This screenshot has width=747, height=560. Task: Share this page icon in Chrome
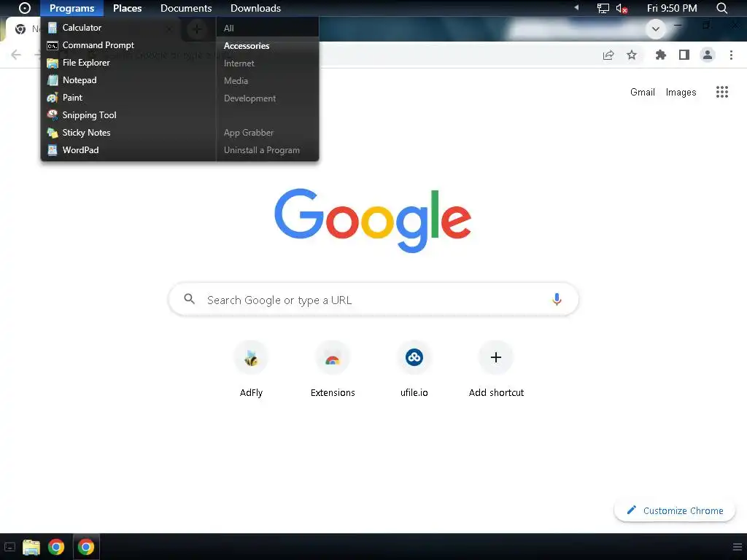click(608, 55)
